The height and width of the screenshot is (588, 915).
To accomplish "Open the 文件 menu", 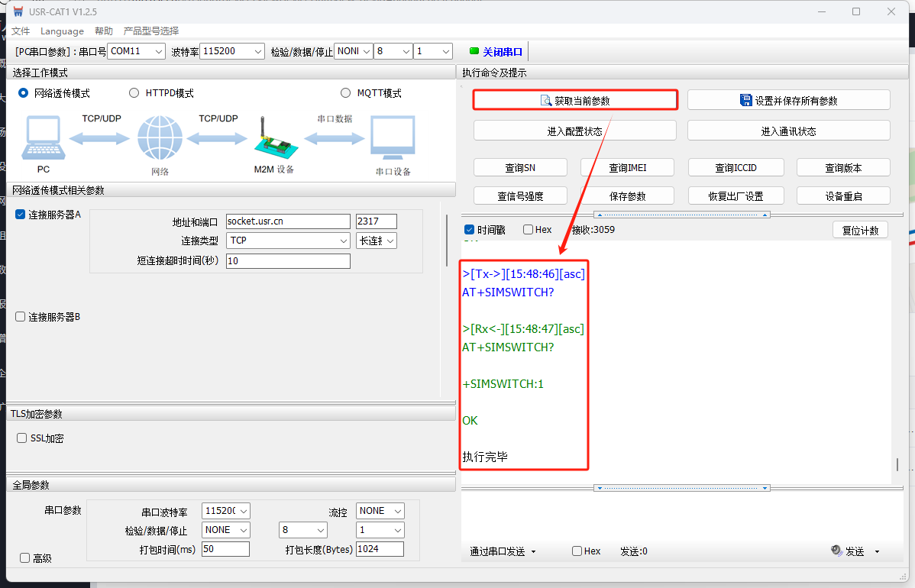I will (x=21, y=31).
